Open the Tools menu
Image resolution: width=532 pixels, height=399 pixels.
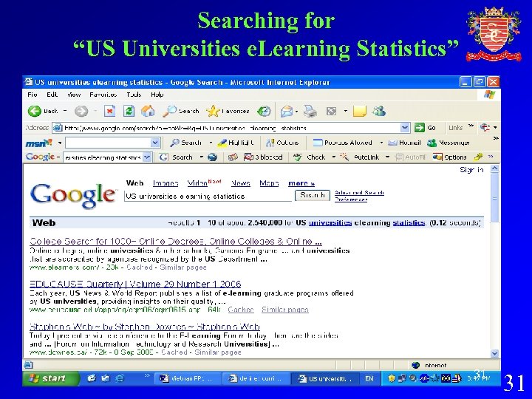134,95
